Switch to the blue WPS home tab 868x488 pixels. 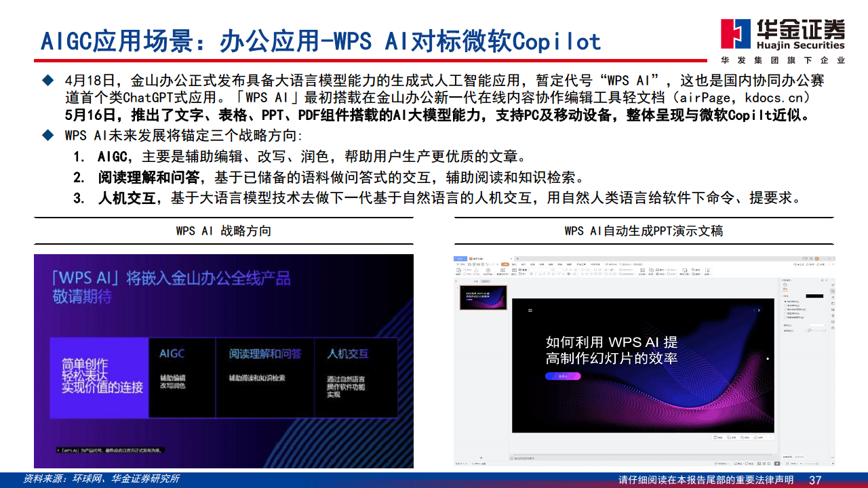460,259
